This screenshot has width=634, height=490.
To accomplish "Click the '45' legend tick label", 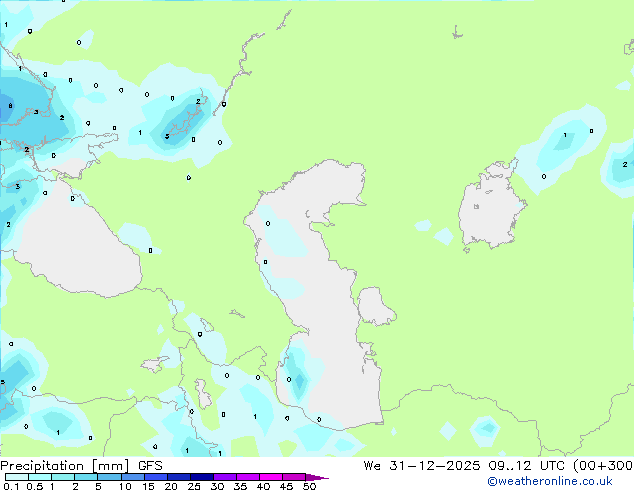I will [x=286, y=486].
